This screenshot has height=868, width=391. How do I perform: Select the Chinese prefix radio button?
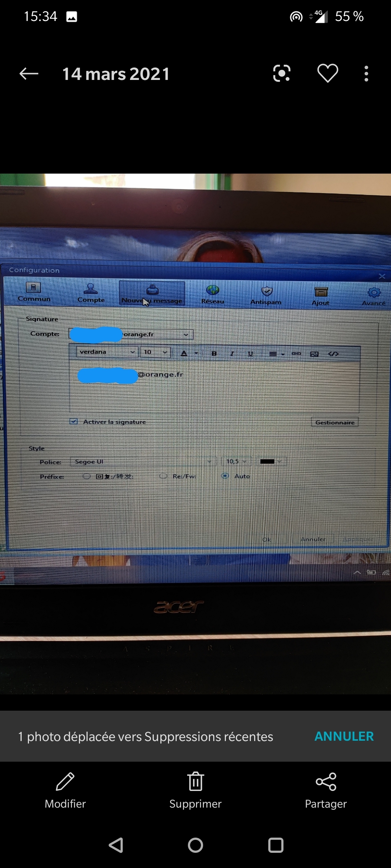click(87, 476)
